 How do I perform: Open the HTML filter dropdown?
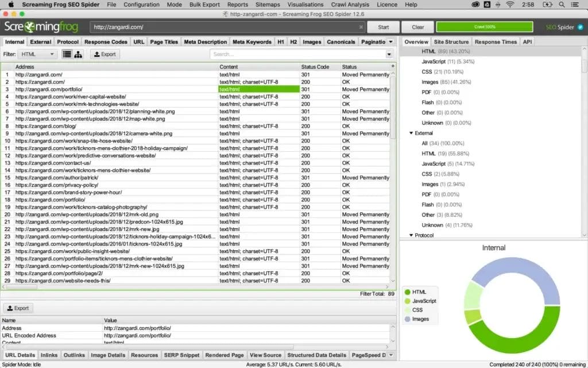[38, 54]
